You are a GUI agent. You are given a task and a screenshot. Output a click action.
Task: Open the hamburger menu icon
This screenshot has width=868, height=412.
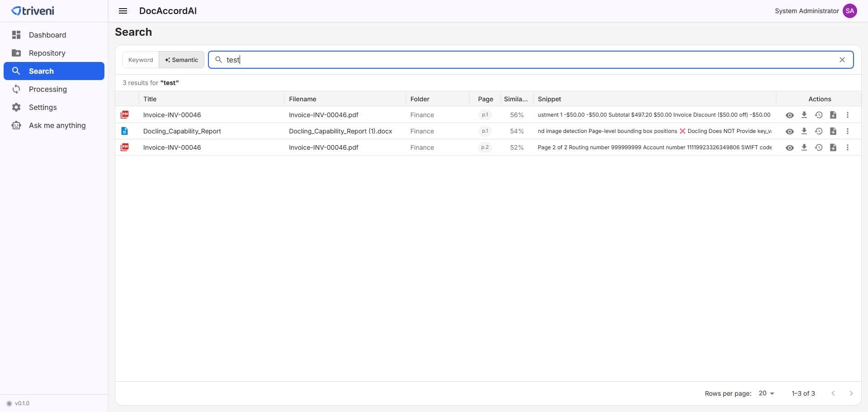click(x=123, y=11)
